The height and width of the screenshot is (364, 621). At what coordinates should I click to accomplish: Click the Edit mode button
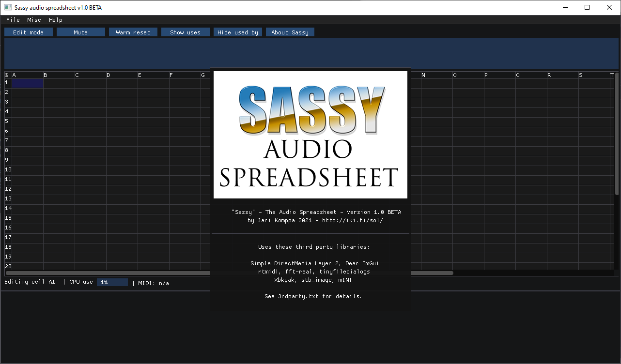coord(29,32)
